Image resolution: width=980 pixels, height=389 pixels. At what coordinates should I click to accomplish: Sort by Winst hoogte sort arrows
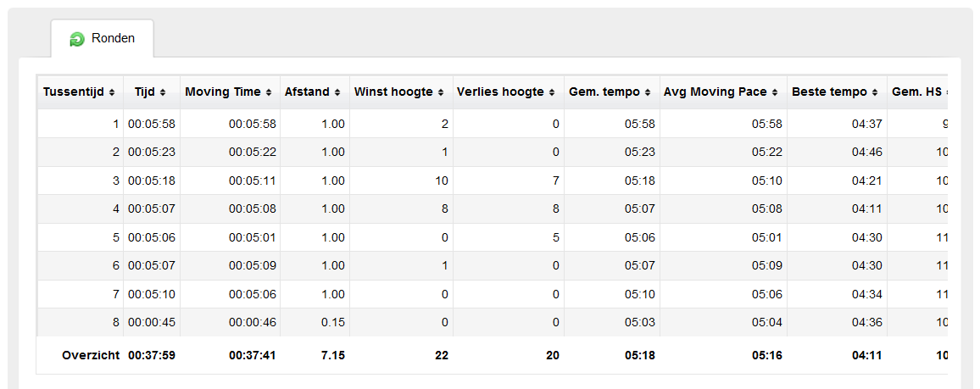[441, 92]
